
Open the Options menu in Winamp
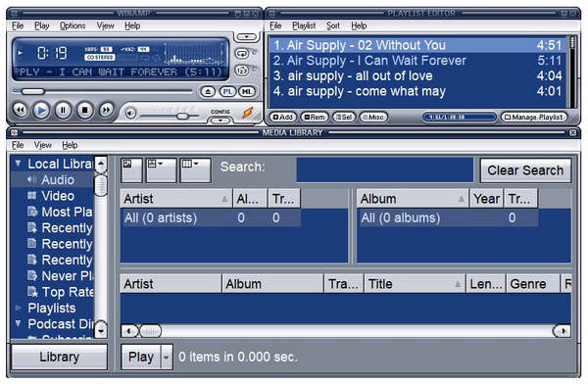coord(73,25)
